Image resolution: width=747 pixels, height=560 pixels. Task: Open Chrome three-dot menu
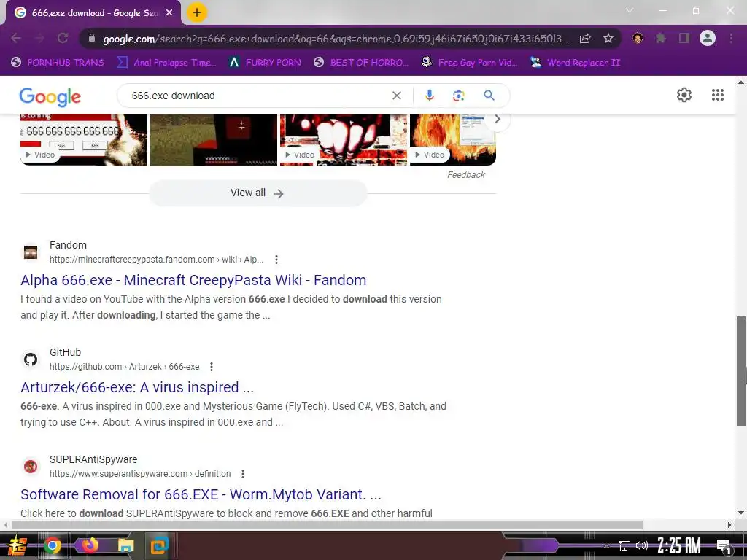pos(731,38)
